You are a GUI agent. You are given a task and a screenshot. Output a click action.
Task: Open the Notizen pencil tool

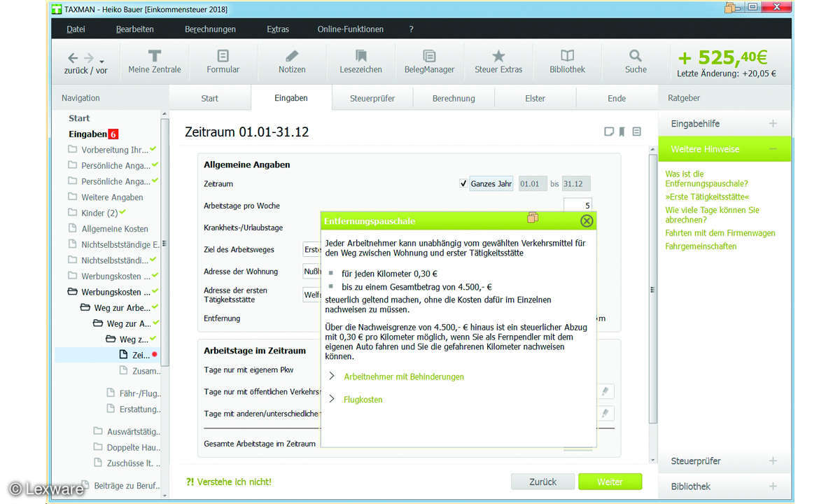(x=292, y=62)
